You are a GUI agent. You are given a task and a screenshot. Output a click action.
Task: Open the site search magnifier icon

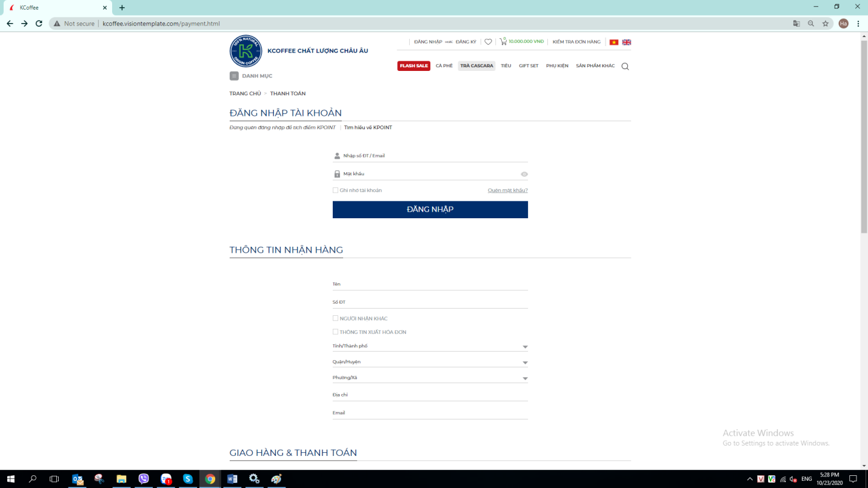[x=625, y=67]
